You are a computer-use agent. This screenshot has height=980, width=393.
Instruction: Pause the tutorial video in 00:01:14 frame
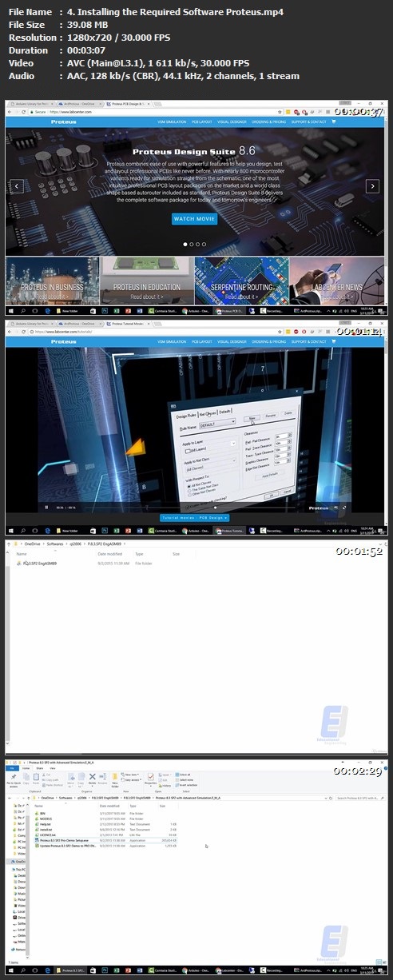pos(46,507)
